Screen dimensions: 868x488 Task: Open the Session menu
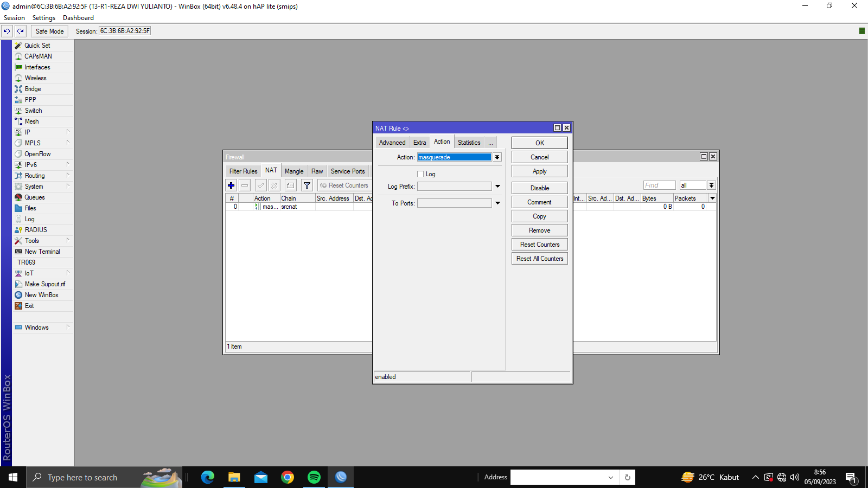coord(15,18)
